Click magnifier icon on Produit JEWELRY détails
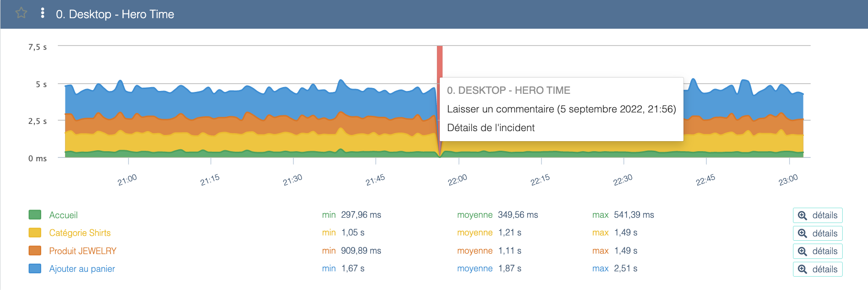Image resolution: width=868 pixels, height=290 pixels. point(803,251)
